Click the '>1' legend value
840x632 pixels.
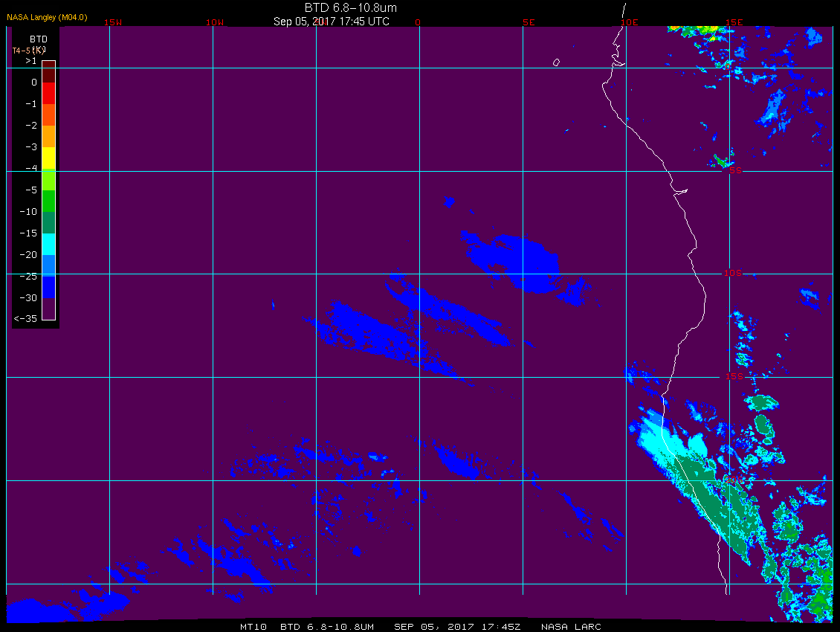tap(31, 61)
